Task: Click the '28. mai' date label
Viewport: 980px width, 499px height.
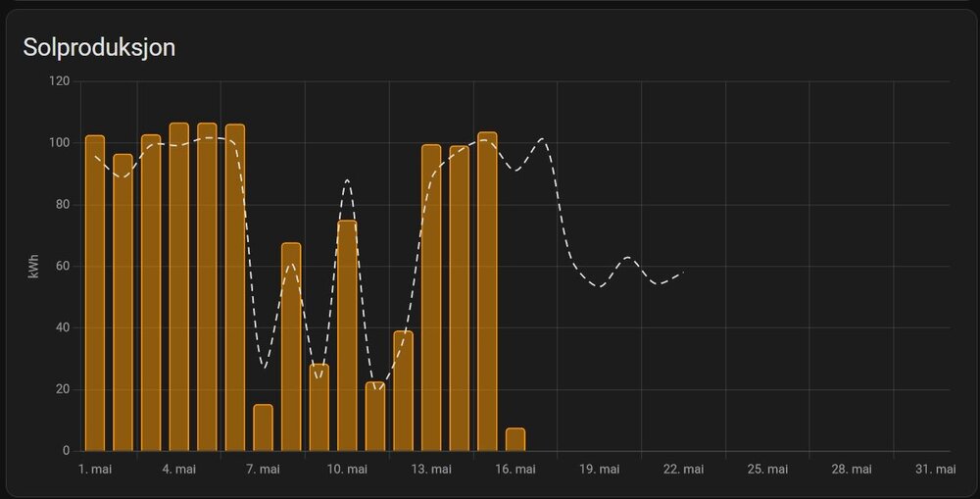Action: tap(851, 470)
